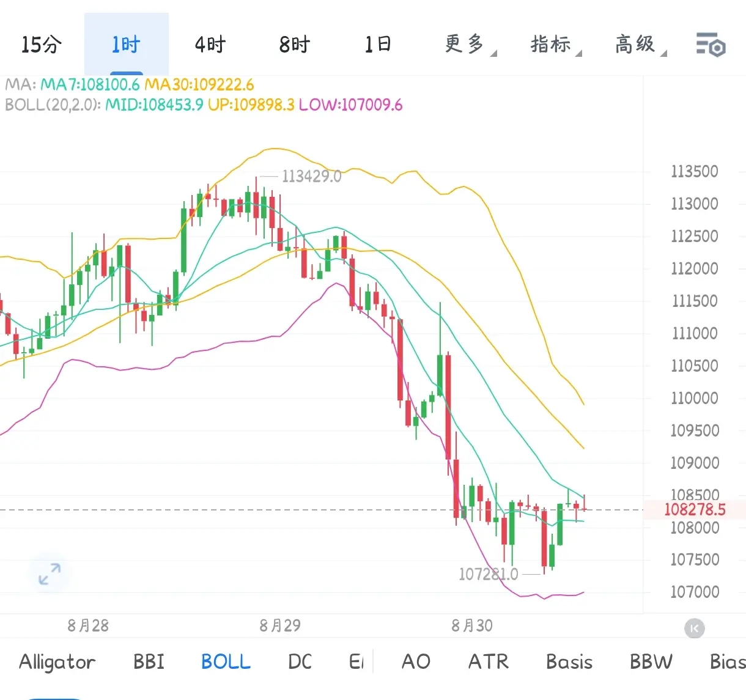The height and width of the screenshot is (700, 746).
Task: Click the 112000 price axis label
Action: (694, 268)
